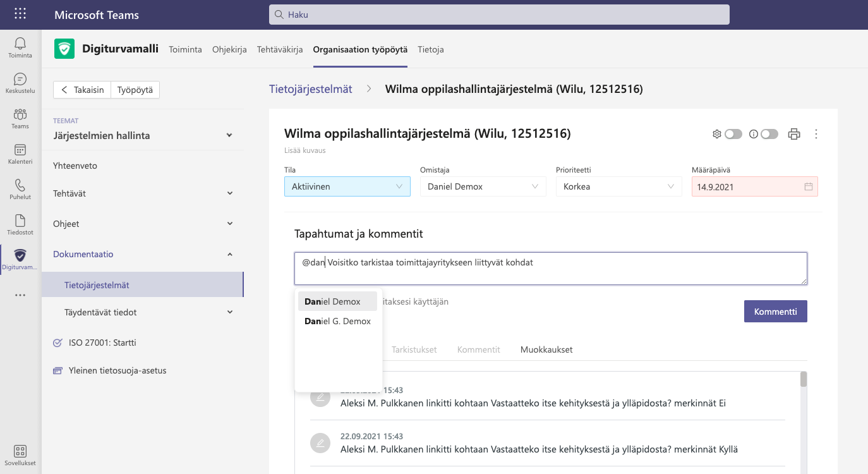Click the Takaisin back button

coord(82,90)
